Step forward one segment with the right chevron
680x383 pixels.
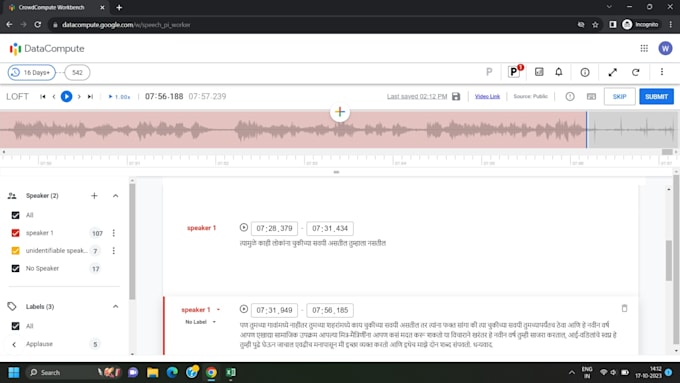tap(79, 96)
